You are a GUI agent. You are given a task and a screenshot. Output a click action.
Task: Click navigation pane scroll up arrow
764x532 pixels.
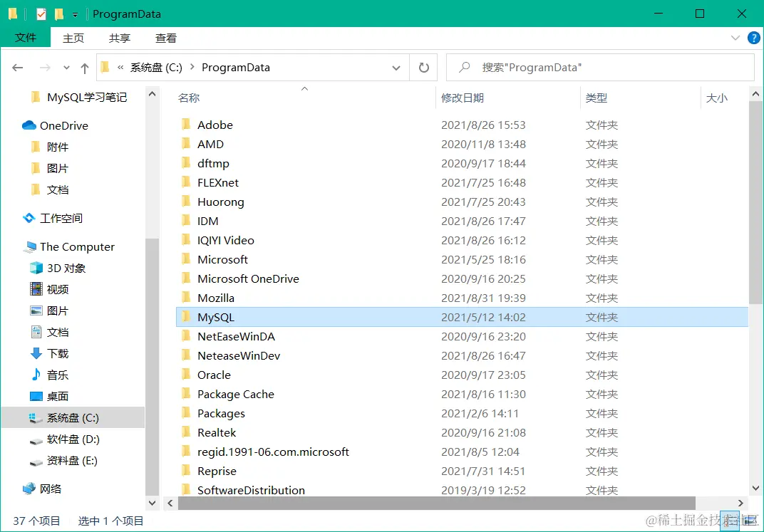[x=152, y=94]
